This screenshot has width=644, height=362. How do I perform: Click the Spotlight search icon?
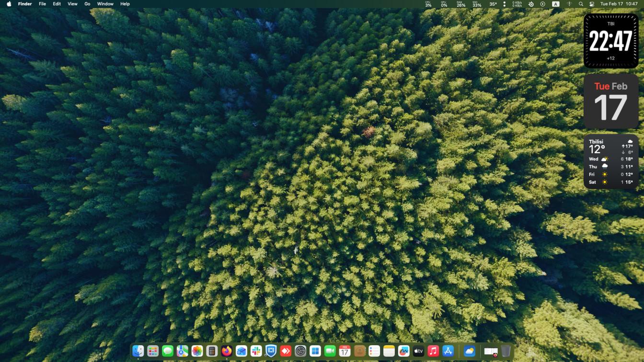point(581,4)
